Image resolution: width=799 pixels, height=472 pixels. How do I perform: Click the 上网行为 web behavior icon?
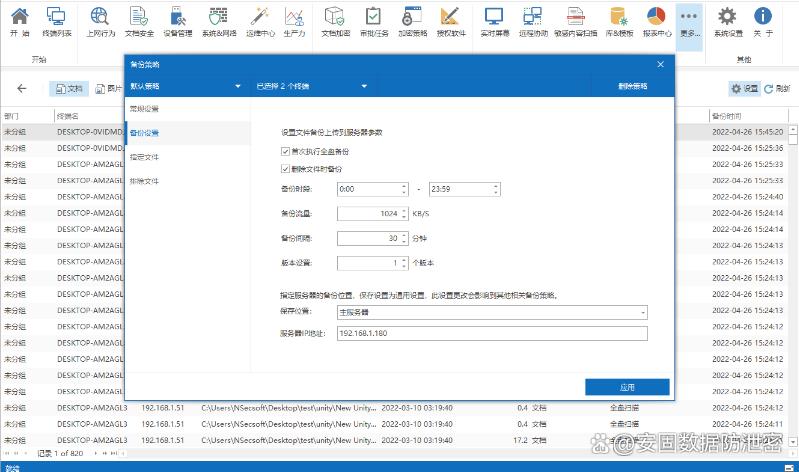[x=100, y=21]
